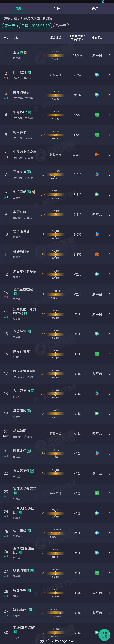The height and width of the screenshot is (644, 114).
Task: Switch to the 全网 tab
Action: point(57,8)
